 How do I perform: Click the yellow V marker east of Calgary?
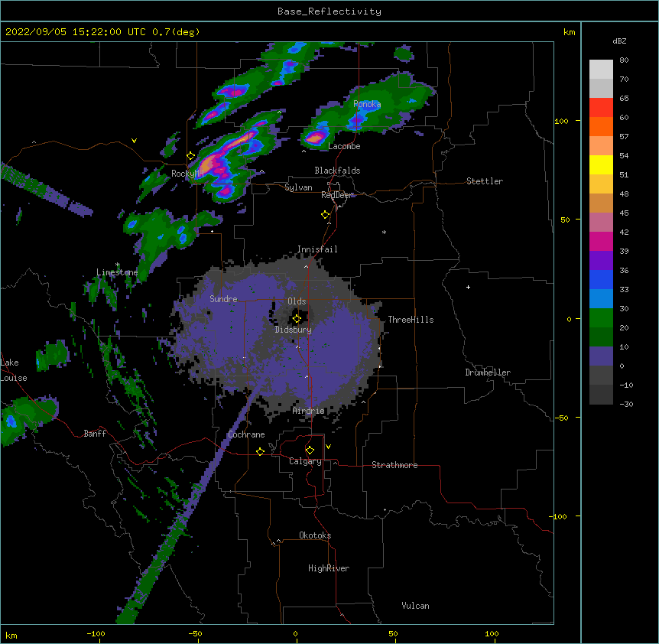pos(328,447)
